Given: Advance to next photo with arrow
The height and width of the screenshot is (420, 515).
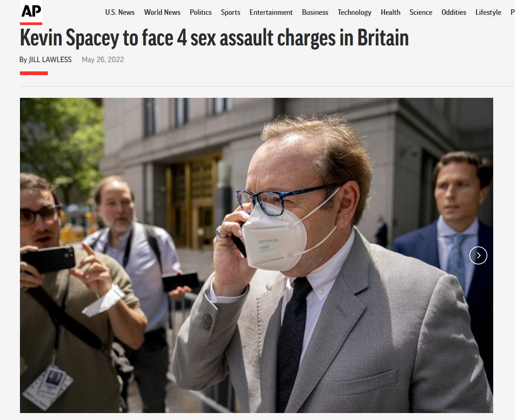Looking at the screenshot, I should point(478,255).
